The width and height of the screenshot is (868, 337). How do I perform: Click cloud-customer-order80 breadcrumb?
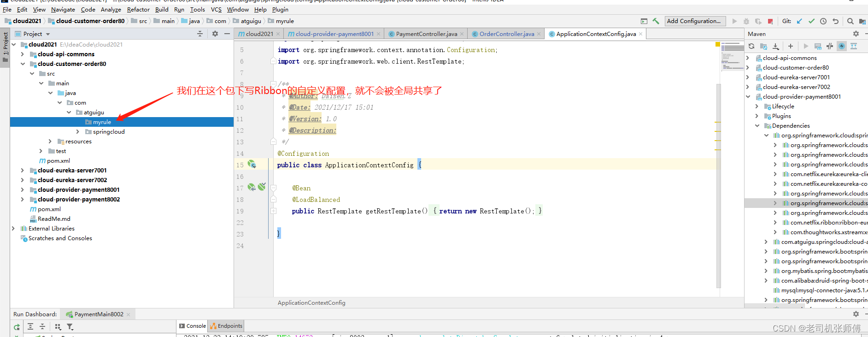(87, 21)
